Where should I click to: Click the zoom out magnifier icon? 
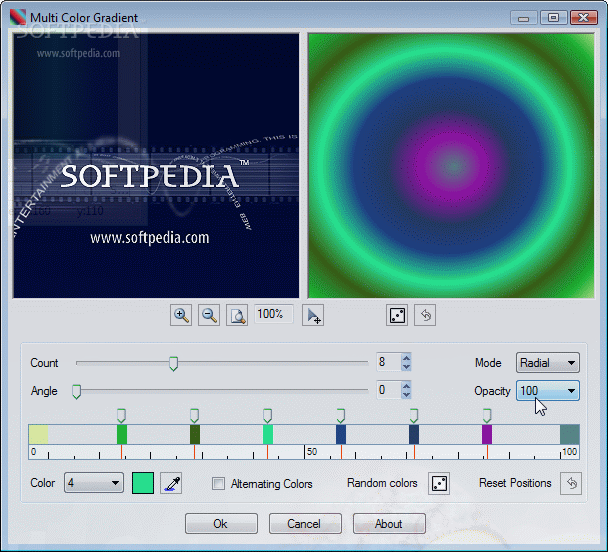[x=209, y=315]
